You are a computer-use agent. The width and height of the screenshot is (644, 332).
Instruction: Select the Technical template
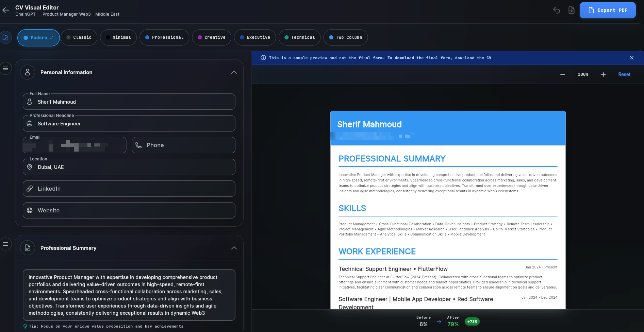pos(299,37)
